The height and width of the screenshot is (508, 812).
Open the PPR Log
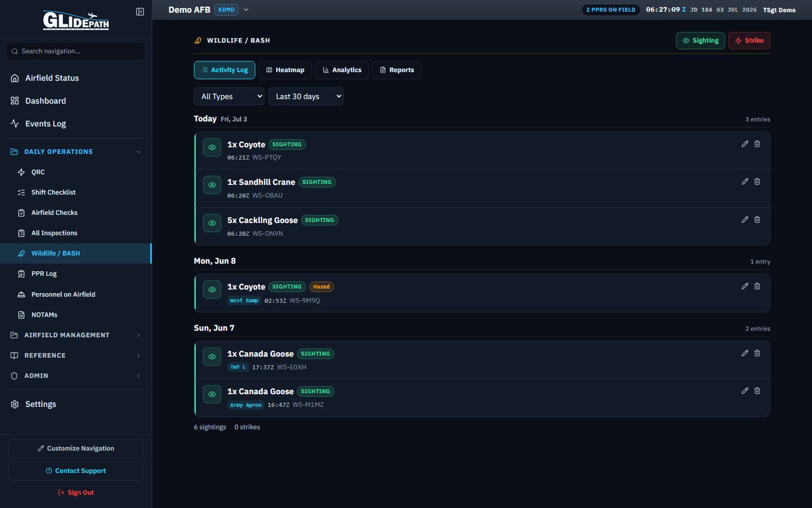(x=76, y=273)
